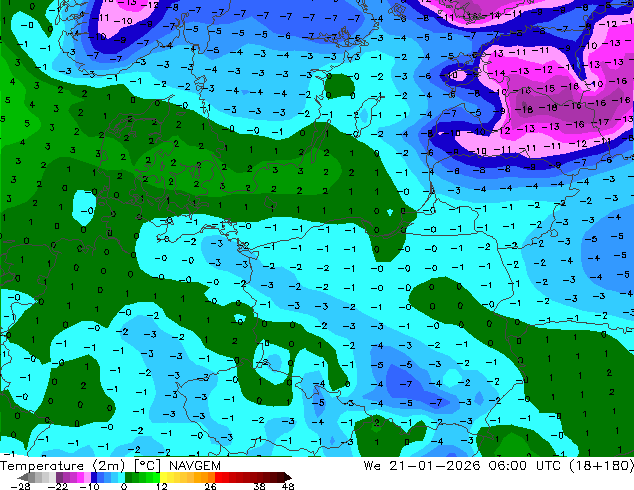Click the legend label '-10'
The height and width of the screenshot is (490, 634).
tap(89, 486)
